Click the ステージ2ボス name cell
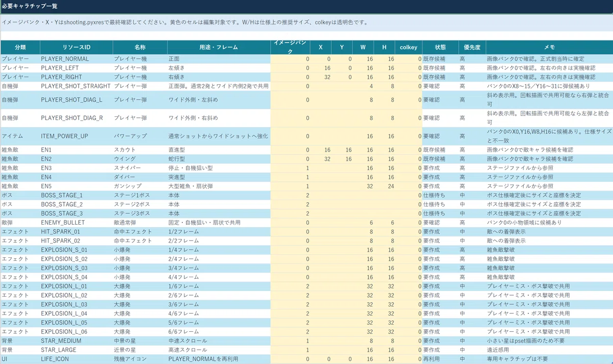 pyautogui.click(x=140, y=204)
